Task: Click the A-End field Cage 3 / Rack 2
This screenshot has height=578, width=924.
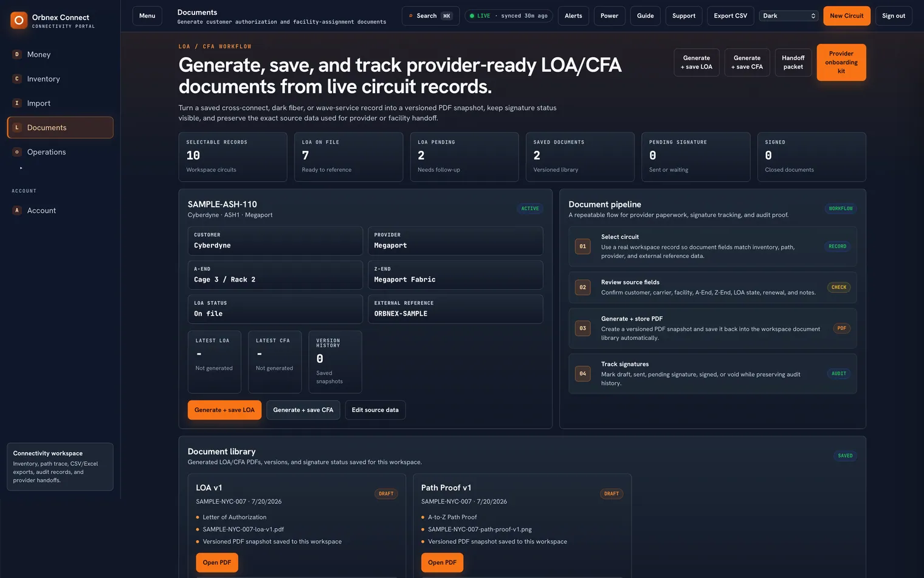Action: pyautogui.click(x=275, y=275)
